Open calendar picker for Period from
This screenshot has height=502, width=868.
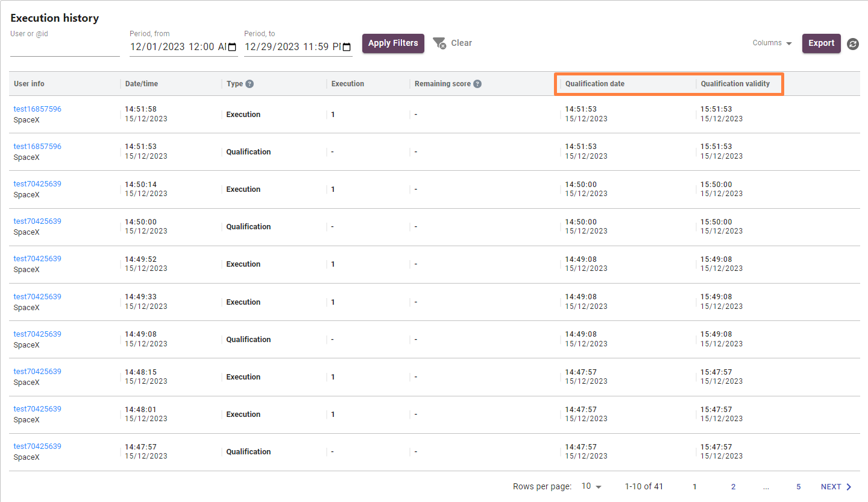click(x=232, y=47)
